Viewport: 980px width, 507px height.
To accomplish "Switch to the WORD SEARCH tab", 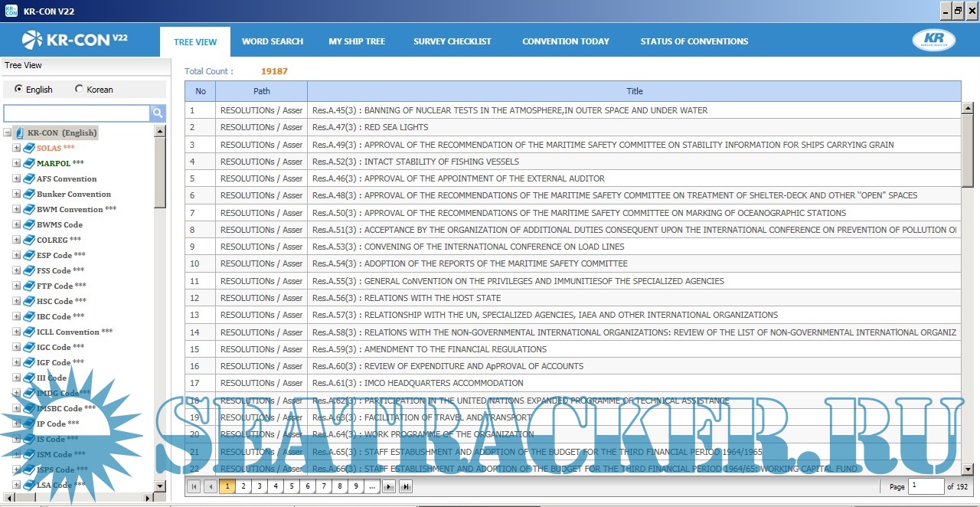I will (x=273, y=41).
